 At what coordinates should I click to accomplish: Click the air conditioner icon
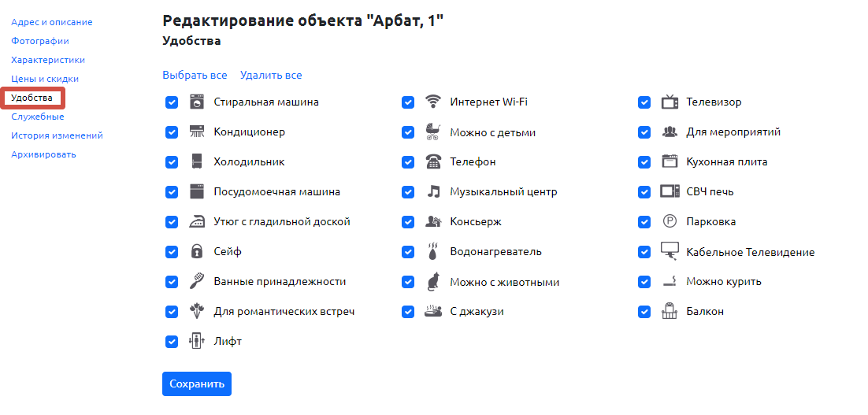tap(196, 132)
